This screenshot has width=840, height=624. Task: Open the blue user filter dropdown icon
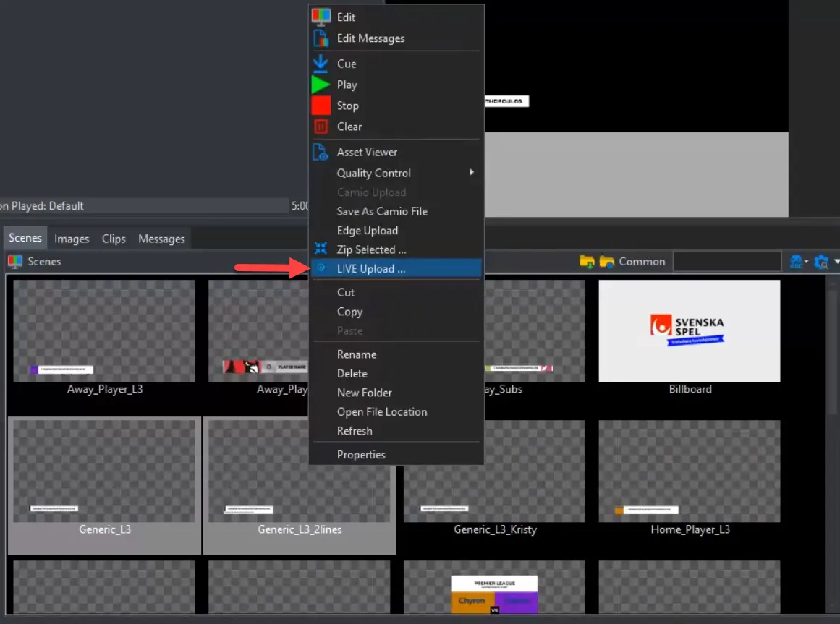point(799,262)
